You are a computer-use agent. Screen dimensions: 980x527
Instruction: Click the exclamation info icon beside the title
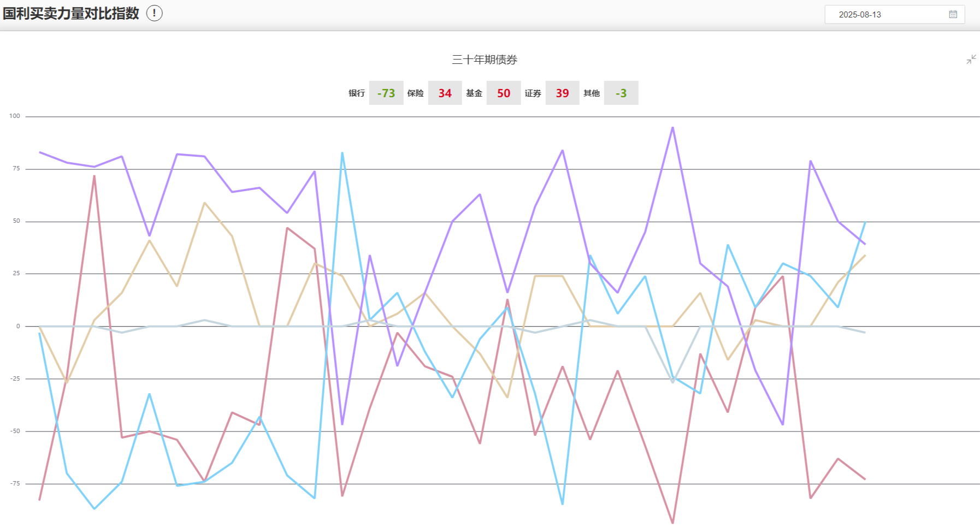pos(155,13)
